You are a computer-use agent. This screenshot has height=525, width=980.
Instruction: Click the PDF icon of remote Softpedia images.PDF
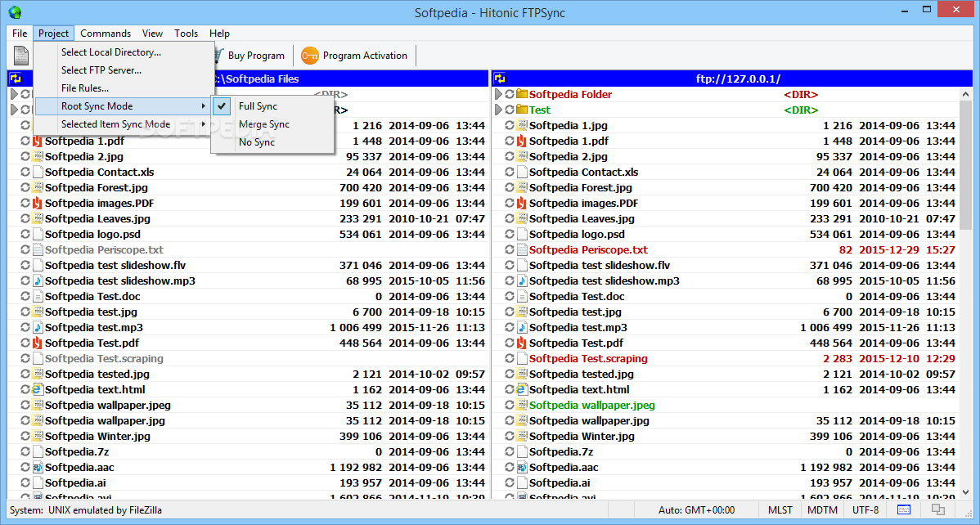(x=522, y=203)
